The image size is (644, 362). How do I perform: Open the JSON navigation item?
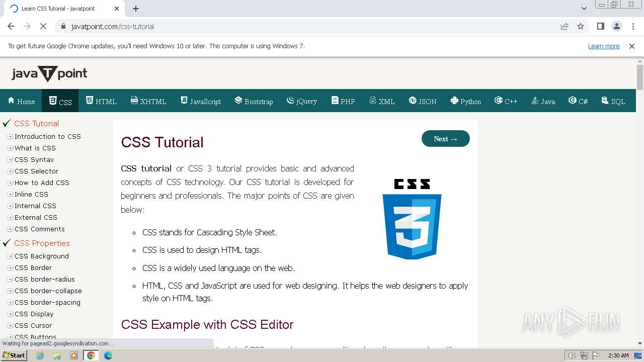[x=423, y=101]
